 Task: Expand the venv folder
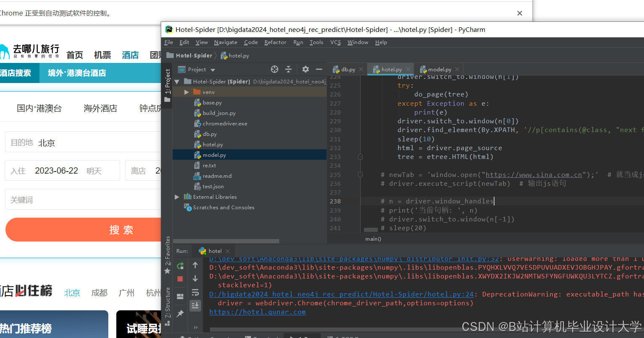coord(186,92)
